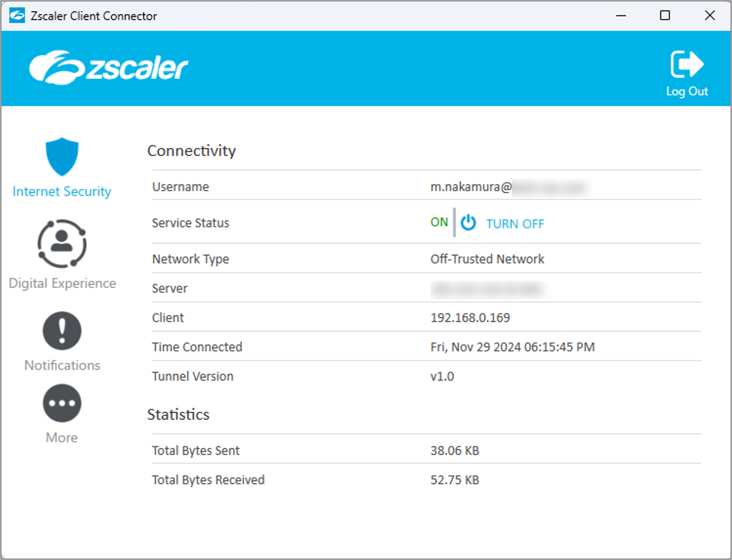The height and width of the screenshot is (560, 732).
Task: Close the Zscaler Client Connector window
Action: tap(710, 15)
